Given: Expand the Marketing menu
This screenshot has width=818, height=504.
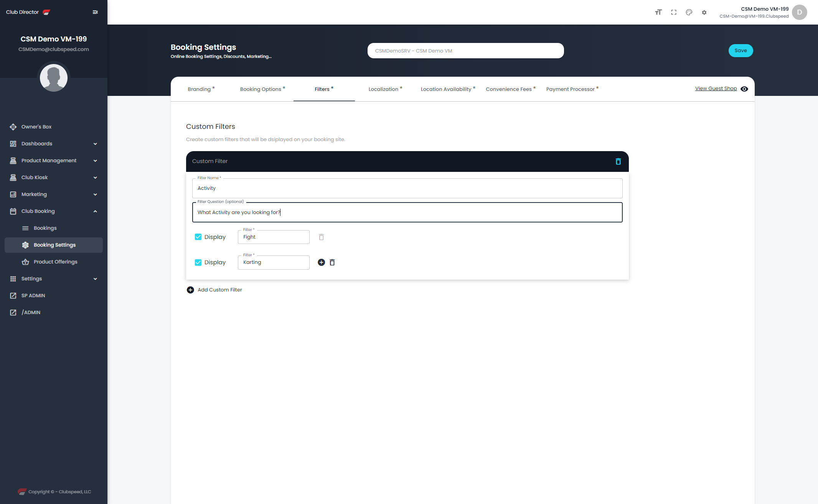Looking at the screenshot, I should pyautogui.click(x=54, y=194).
